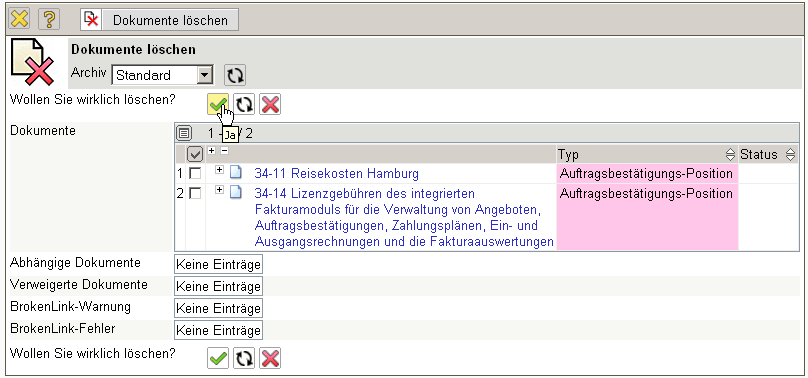Expand all rows with header plus button
Screen dimensions: 808x378
pyautogui.click(x=211, y=150)
